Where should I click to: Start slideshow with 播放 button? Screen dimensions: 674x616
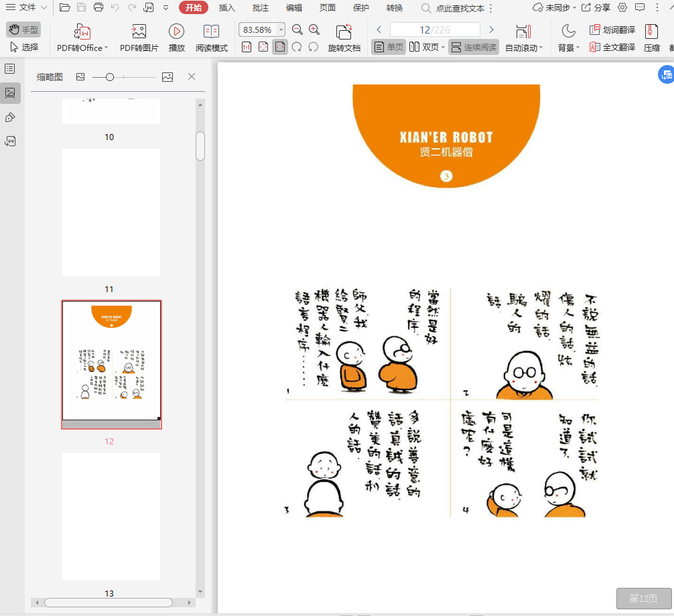tap(176, 32)
